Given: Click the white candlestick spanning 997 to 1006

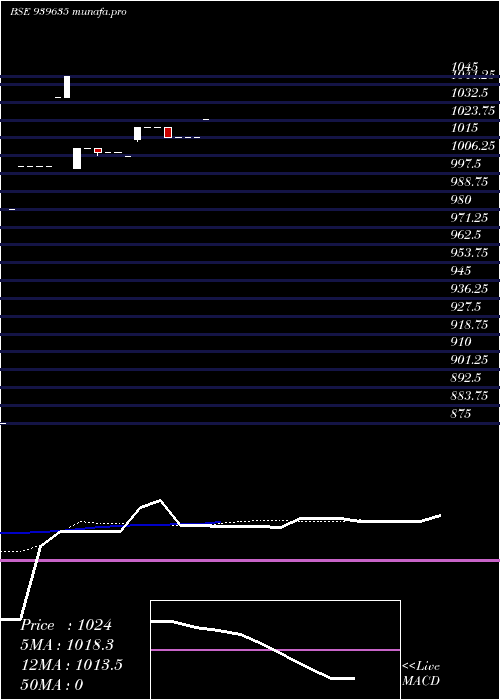Looking at the screenshot, I should (x=77, y=158).
